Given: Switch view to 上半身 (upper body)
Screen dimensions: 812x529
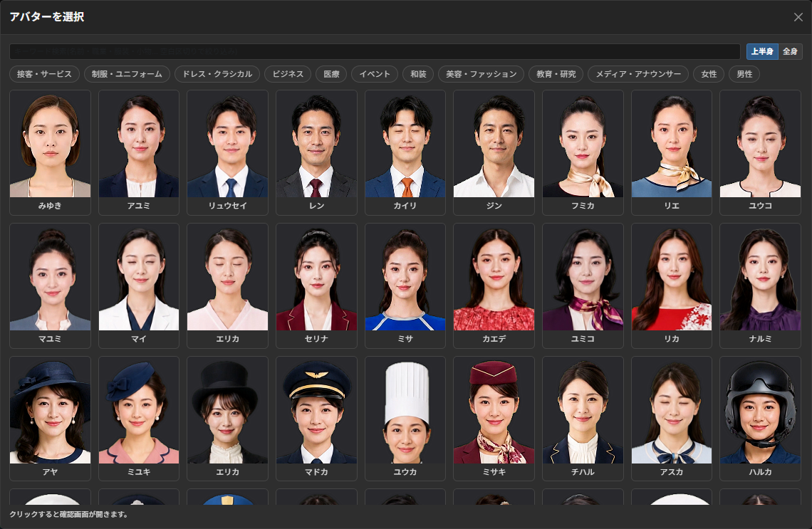Looking at the screenshot, I should pyautogui.click(x=762, y=51).
